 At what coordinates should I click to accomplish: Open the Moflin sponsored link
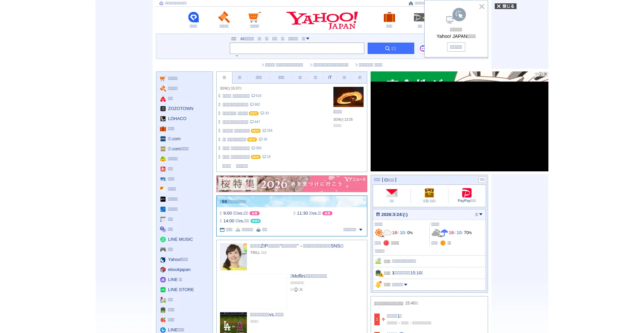click(x=309, y=276)
